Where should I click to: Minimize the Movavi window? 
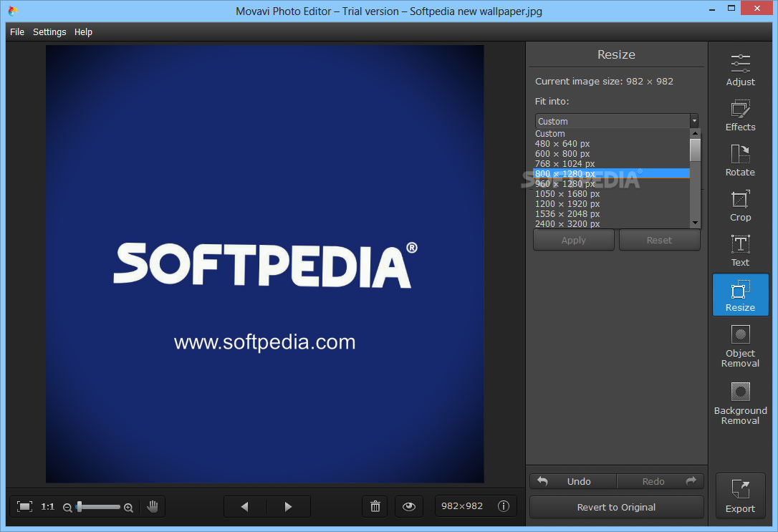pos(712,9)
